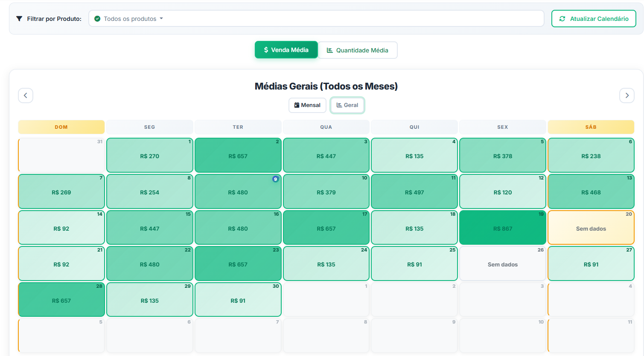Click the DOM weekday column header
Screen dimensions: 644x356
(x=61, y=127)
